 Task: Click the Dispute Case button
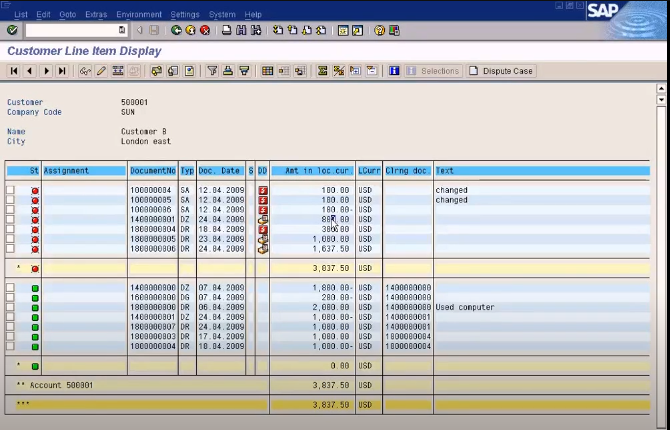501,71
